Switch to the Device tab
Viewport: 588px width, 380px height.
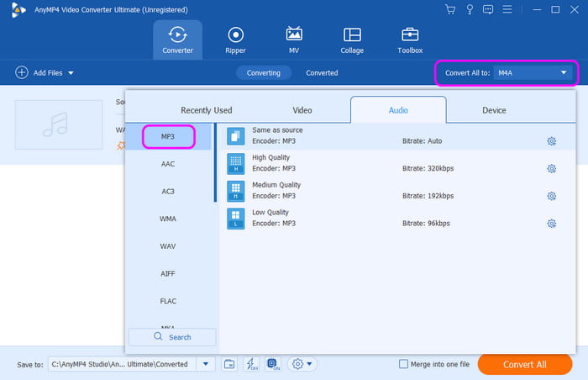[494, 110]
